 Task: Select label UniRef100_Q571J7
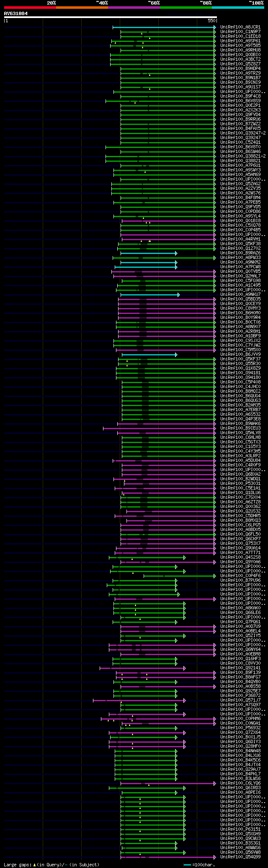[240, 700]
